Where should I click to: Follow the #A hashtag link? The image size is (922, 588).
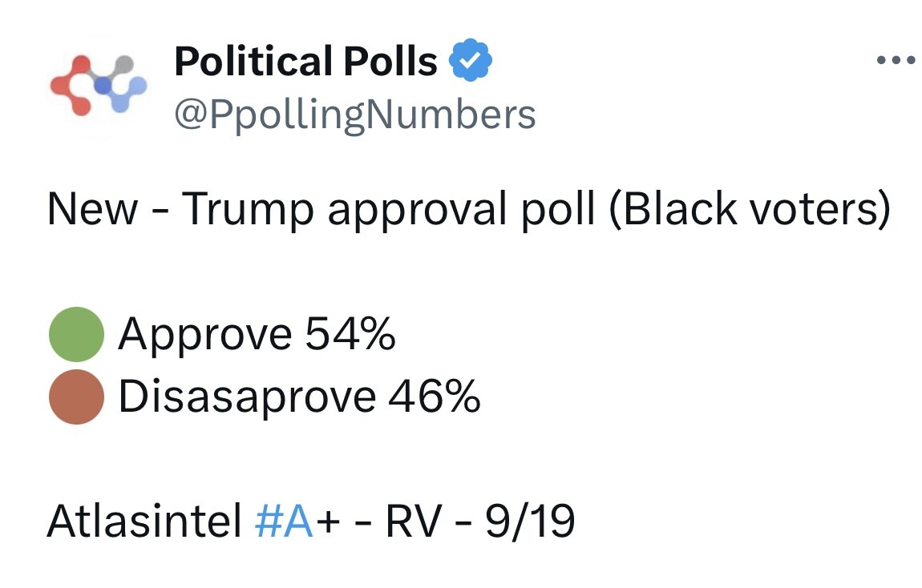[x=282, y=522]
